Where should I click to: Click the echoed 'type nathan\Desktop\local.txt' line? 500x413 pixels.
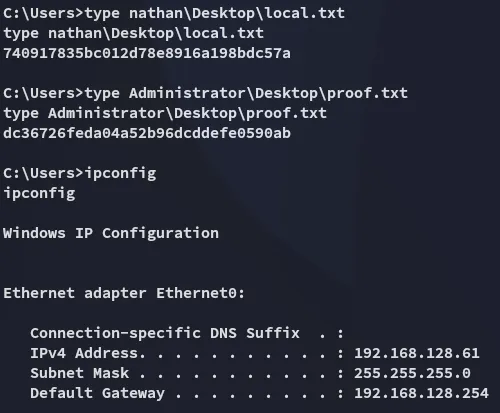133,34
